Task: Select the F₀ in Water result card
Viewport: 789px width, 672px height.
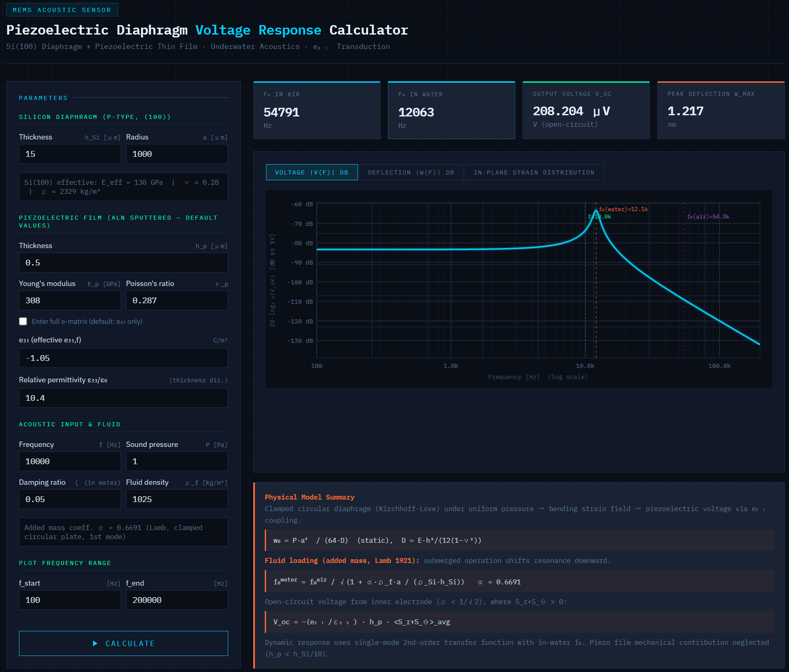Action: [451, 110]
